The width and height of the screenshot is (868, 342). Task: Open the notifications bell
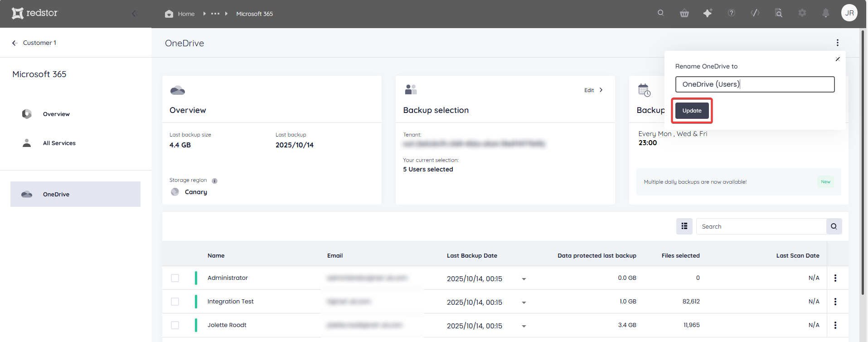coord(826,13)
